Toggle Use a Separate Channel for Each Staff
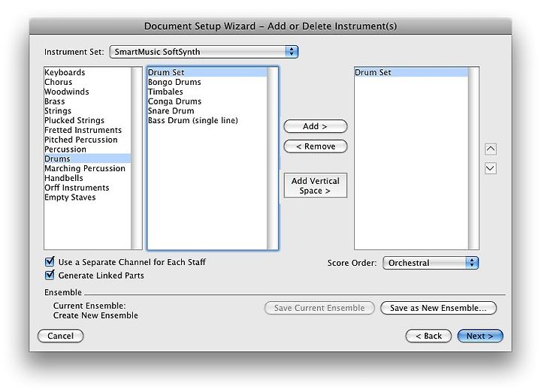Screen dimensions: 541x392 50,261
